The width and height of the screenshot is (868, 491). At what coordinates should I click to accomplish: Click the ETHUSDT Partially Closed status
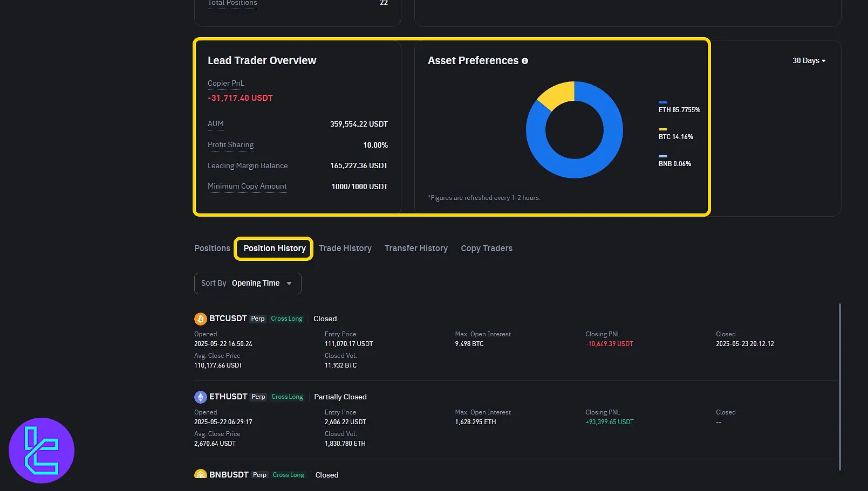click(340, 397)
